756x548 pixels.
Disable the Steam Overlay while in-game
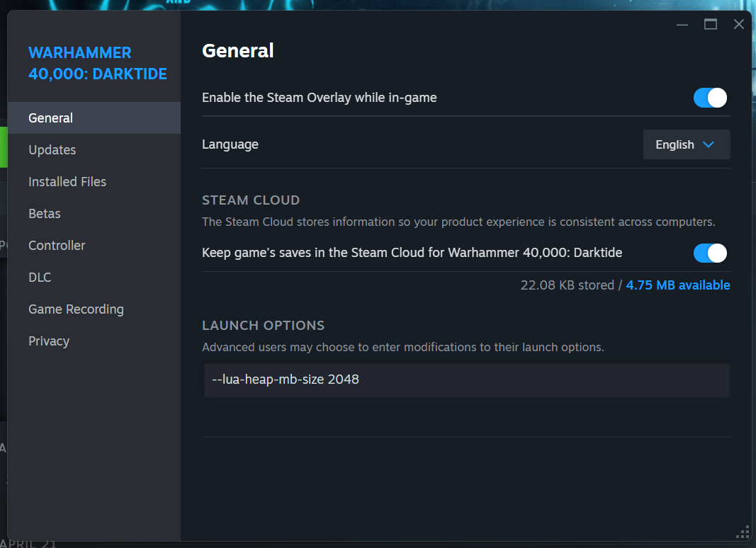(710, 98)
